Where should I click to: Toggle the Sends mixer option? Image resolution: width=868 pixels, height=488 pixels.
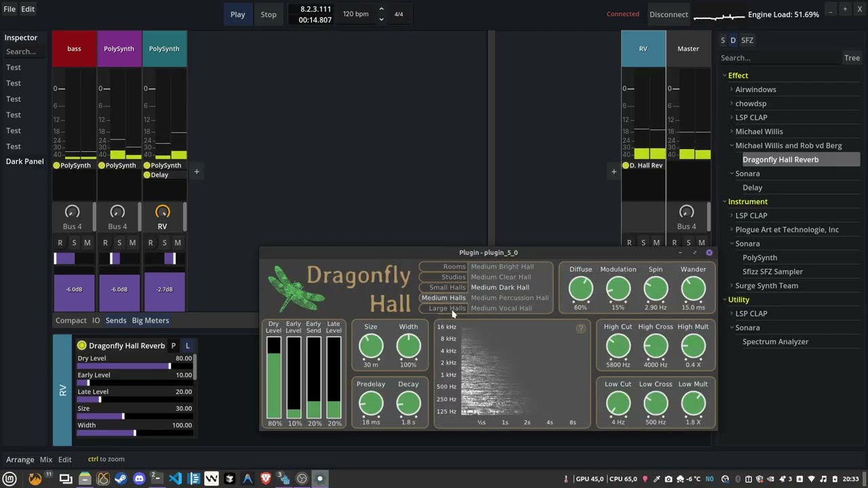(116, 321)
